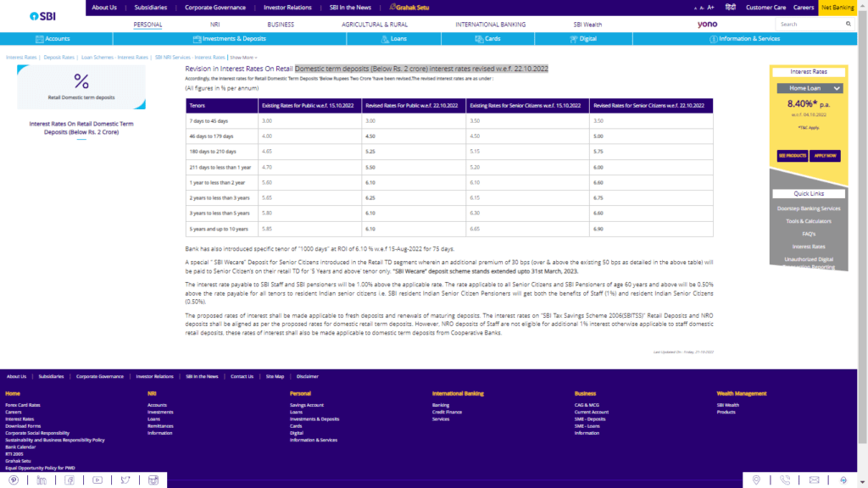Image resolution: width=868 pixels, height=488 pixels.
Task: Click the location pin icon at bottom right
Action: pos(756,480)
